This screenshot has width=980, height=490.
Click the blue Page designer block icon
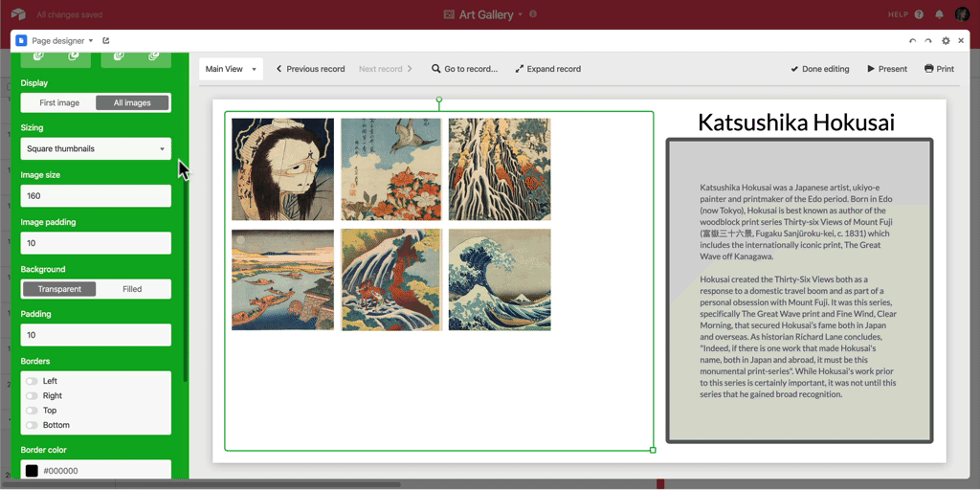21,40
